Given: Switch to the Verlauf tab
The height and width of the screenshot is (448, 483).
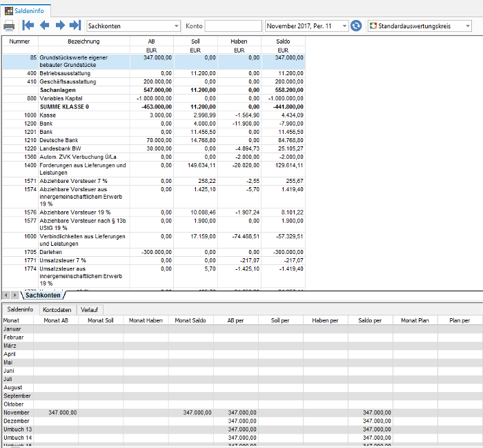Looking at the screenshot, I should point(89,310).
